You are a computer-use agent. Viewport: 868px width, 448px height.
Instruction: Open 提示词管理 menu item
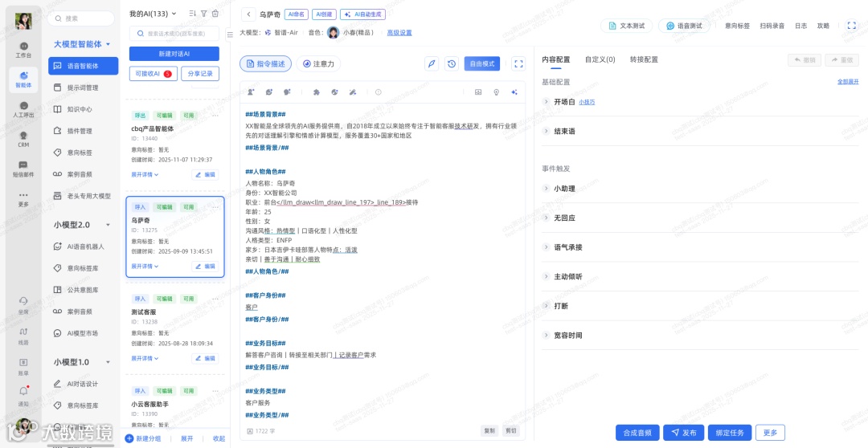coord(83,88)
